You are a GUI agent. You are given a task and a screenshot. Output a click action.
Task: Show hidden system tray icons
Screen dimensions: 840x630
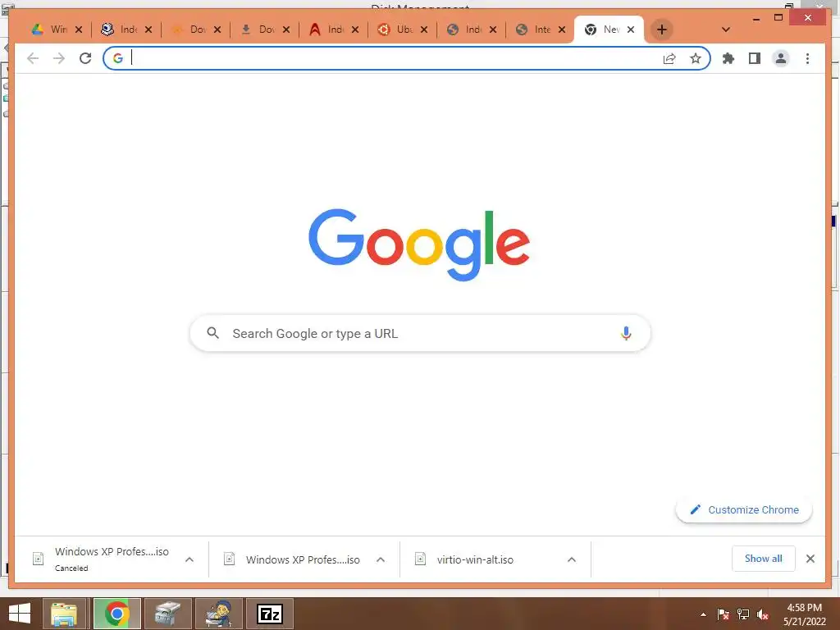pos(703,614)
